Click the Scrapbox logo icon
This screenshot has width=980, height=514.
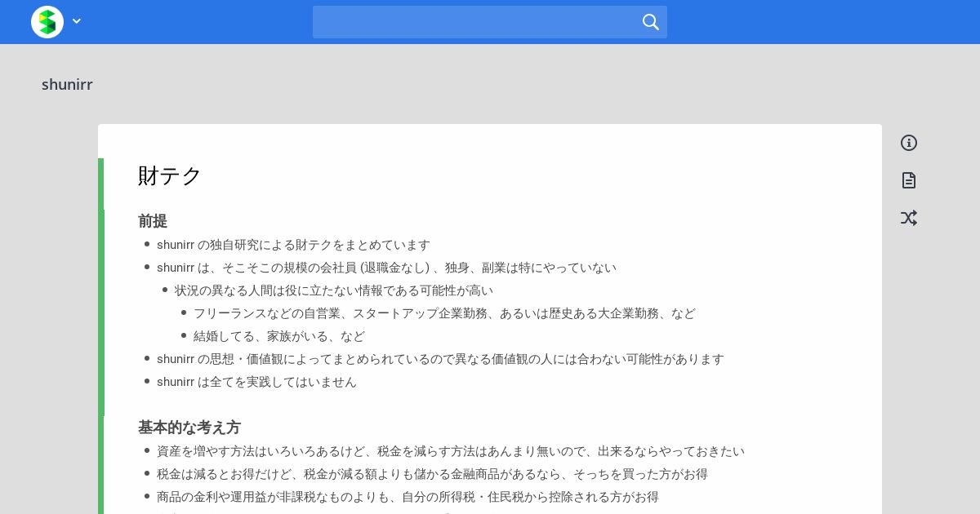[x=47, y=22]
